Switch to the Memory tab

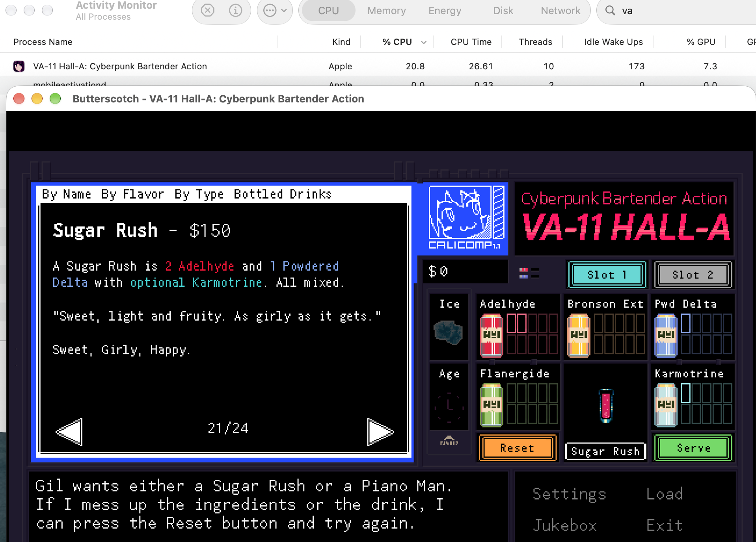386,11
